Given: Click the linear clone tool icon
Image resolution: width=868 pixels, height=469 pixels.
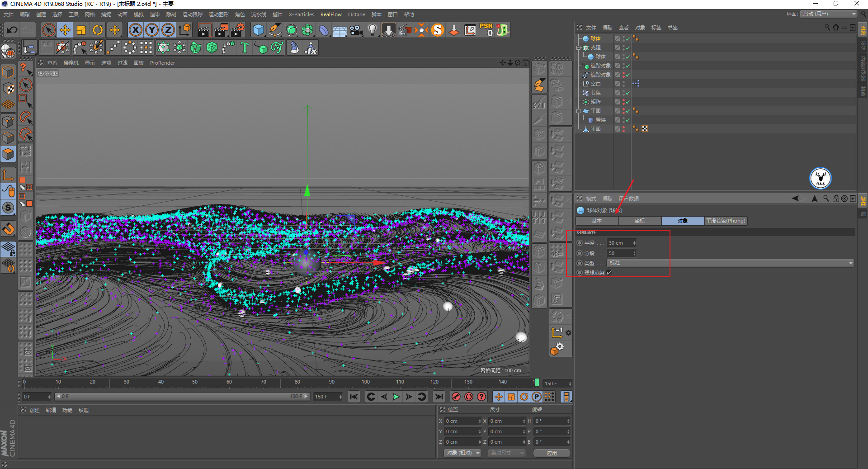Looking at the screenshot, I should 113,48.
